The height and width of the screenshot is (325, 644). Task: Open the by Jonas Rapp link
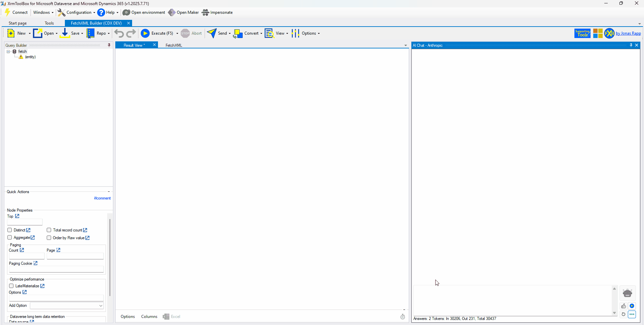pyautogui.click(x=628, y=33)
